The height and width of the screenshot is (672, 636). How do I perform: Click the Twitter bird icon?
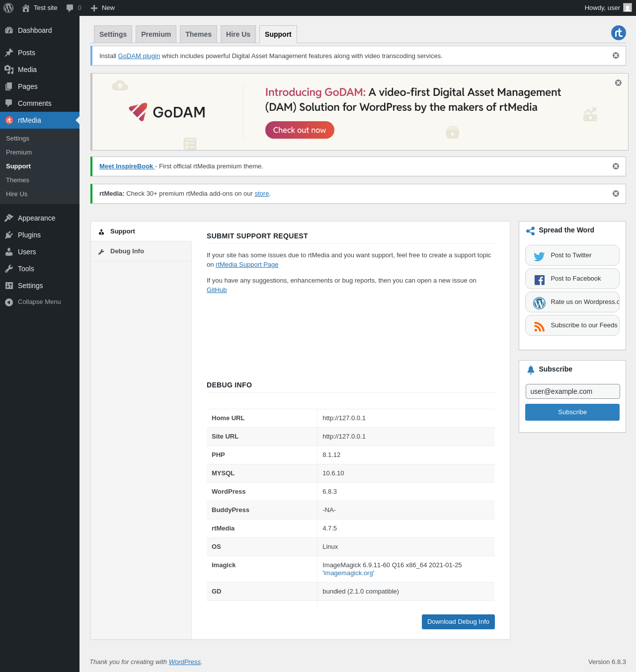click(x=539, y=256)
